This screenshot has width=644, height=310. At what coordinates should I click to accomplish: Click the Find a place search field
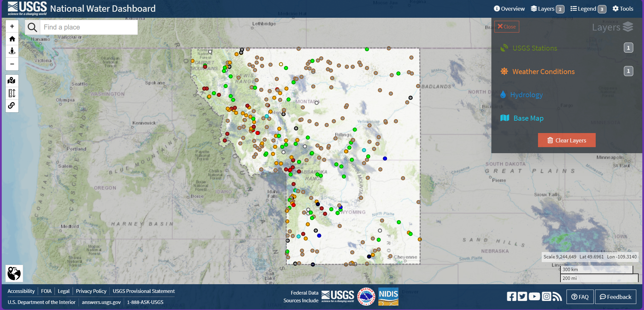[89, 27]
